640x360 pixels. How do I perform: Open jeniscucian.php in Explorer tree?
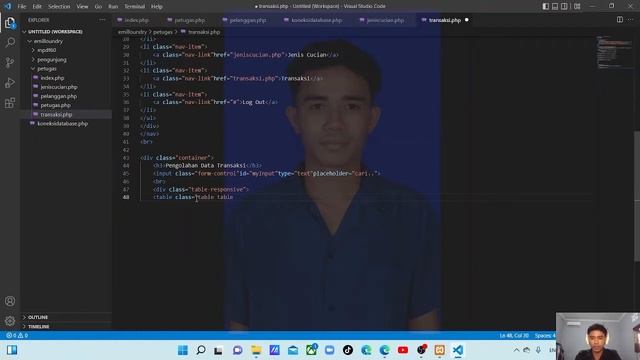59,87
